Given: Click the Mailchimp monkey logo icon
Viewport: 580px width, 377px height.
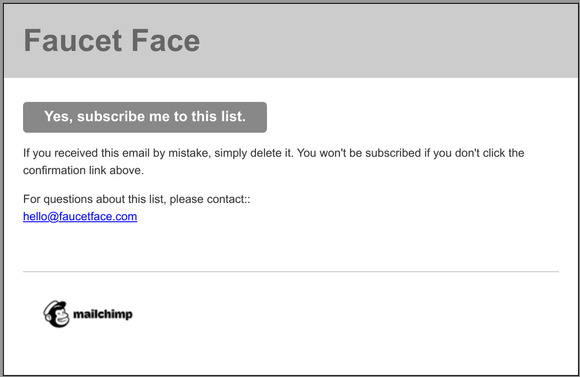Looking at the screenshot, I should click(56, 314).
